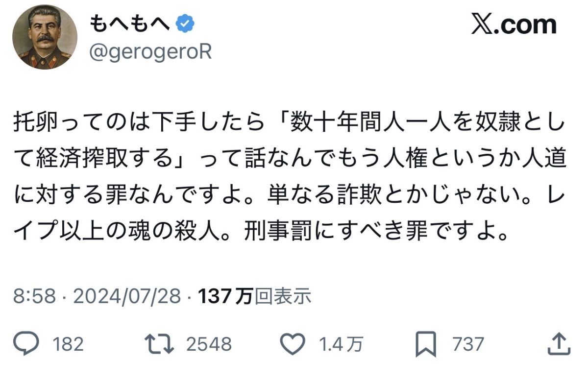This screenshot has width=588, height=385.
Task: Like the post with the heart icon
Action: pos(294,344)
